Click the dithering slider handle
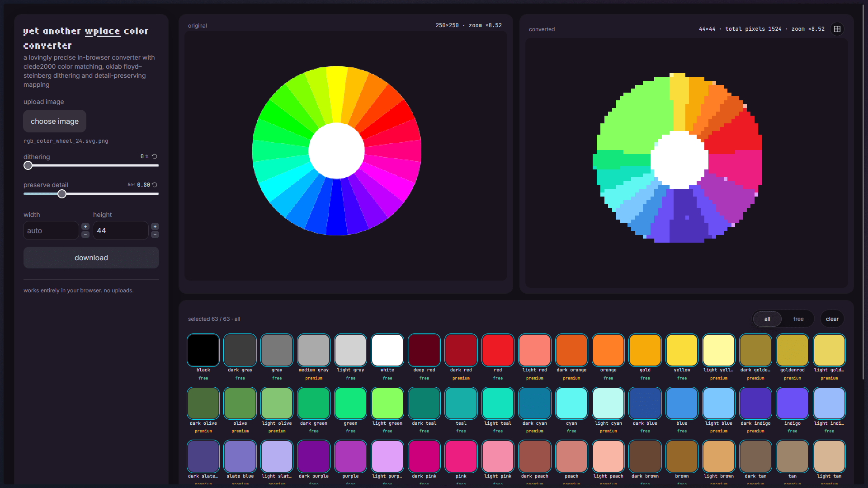This screenshot has height=488, width=868. [28, 165]
